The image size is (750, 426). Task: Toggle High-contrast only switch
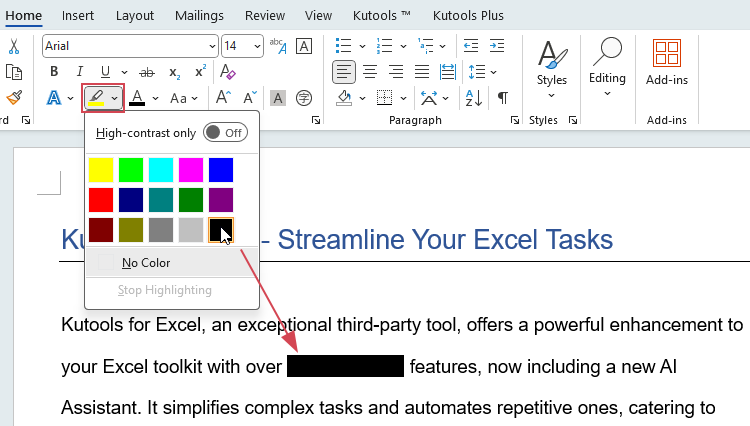coord(225,132)
